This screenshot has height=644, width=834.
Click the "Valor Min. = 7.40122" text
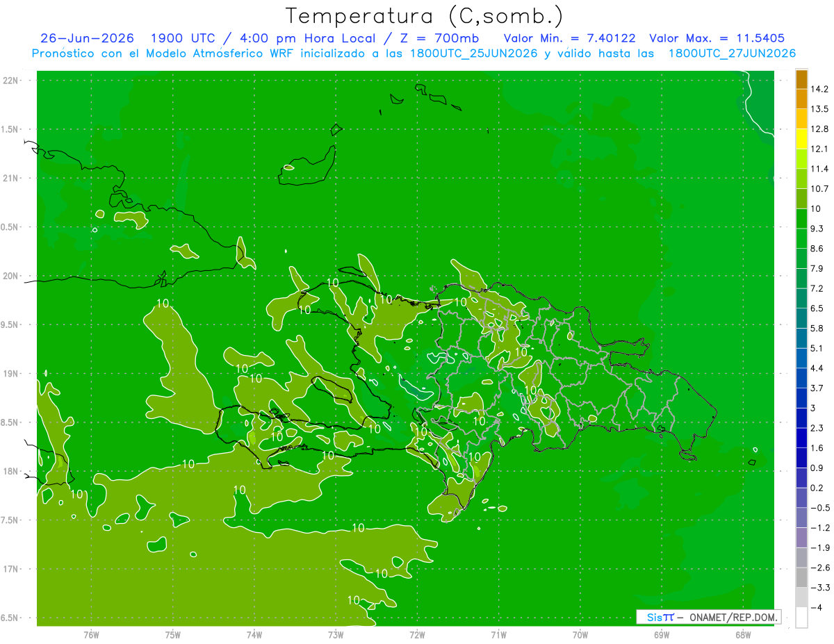(x=569, y=38)
